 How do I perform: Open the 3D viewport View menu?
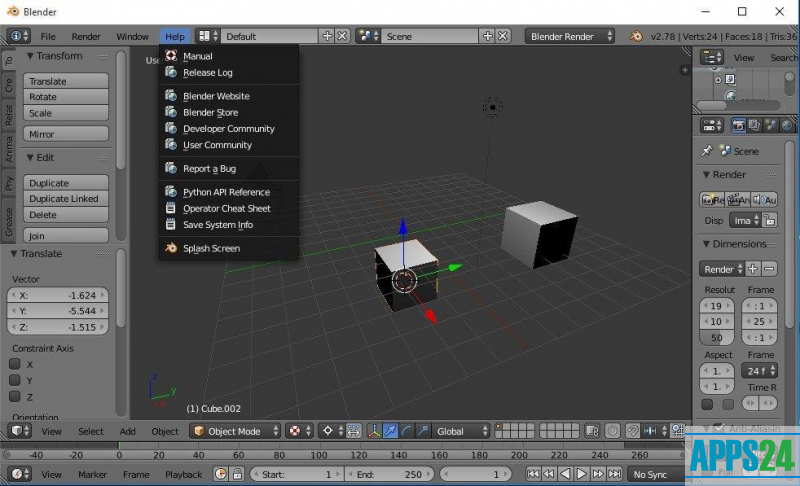[x=51, y=431]
